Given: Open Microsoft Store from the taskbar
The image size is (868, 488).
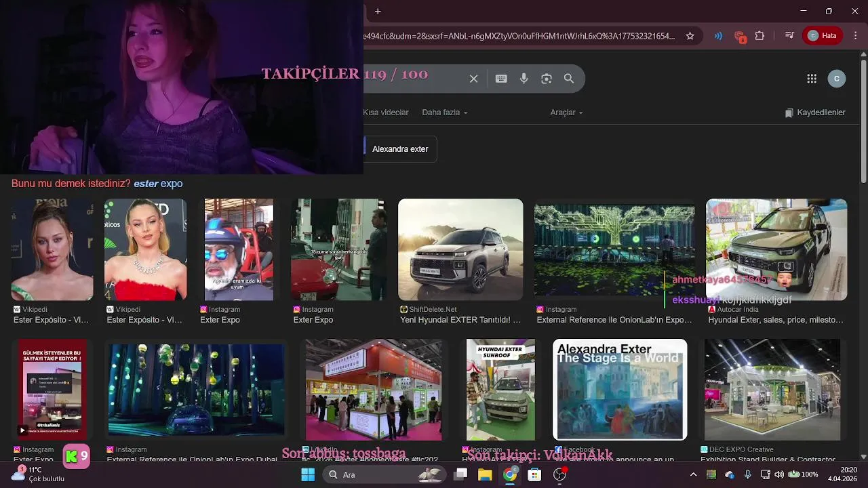Looking at the screenshot, I should click(x=534, y=474).
